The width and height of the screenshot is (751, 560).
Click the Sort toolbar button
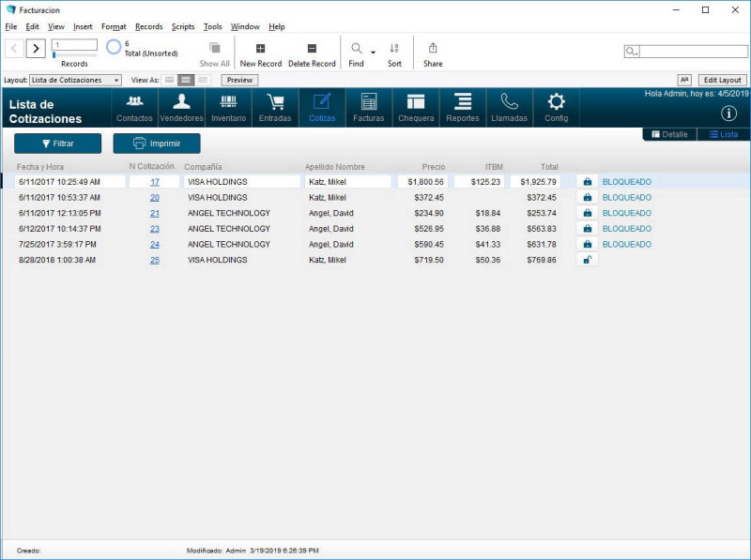tap(394, 54)
